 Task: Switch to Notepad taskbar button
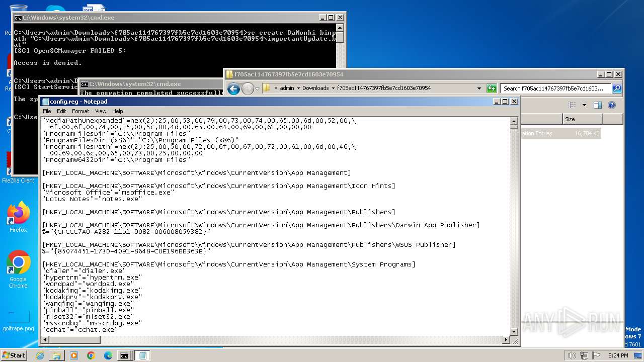tap(142, 355)
